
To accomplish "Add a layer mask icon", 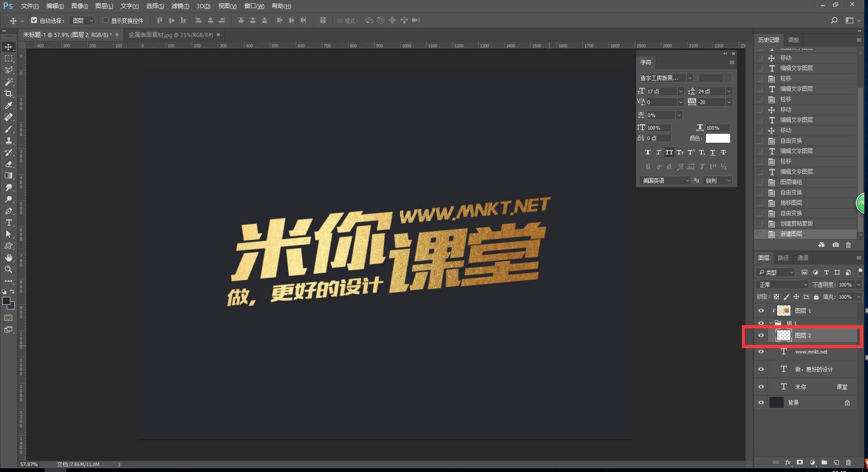I will click(800, 463).
